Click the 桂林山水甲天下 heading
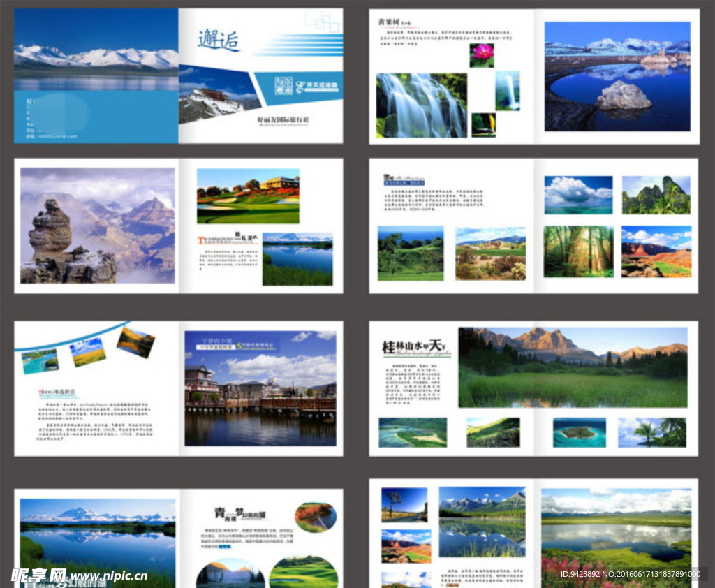Viewport: 715px width, 588px height. [x=415, y=348]
